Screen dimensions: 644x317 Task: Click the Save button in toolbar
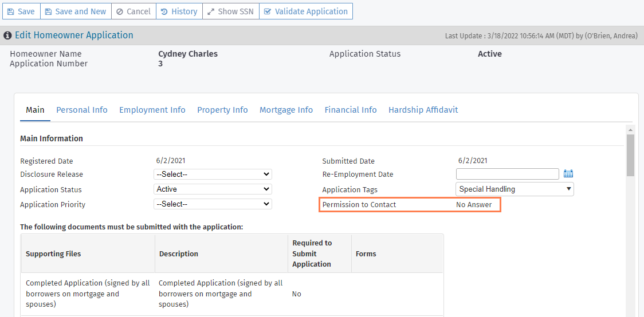click(21, 11)
